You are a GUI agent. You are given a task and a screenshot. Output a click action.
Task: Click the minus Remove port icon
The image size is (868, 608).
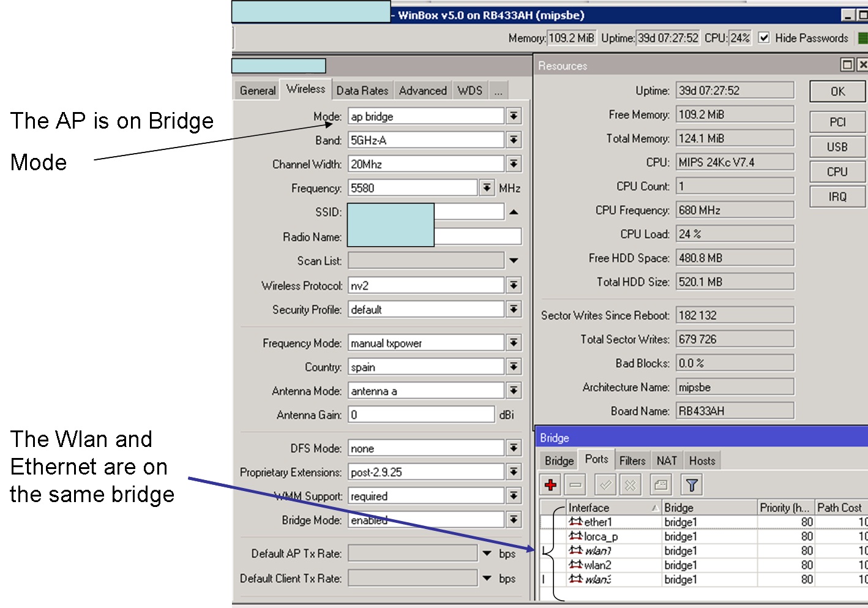575,485
